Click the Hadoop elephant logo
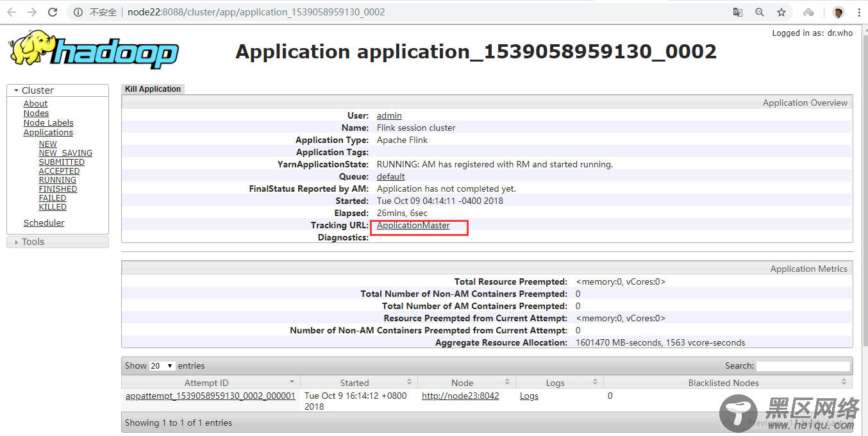The image size is (868, 436). (x=94, y=49)
